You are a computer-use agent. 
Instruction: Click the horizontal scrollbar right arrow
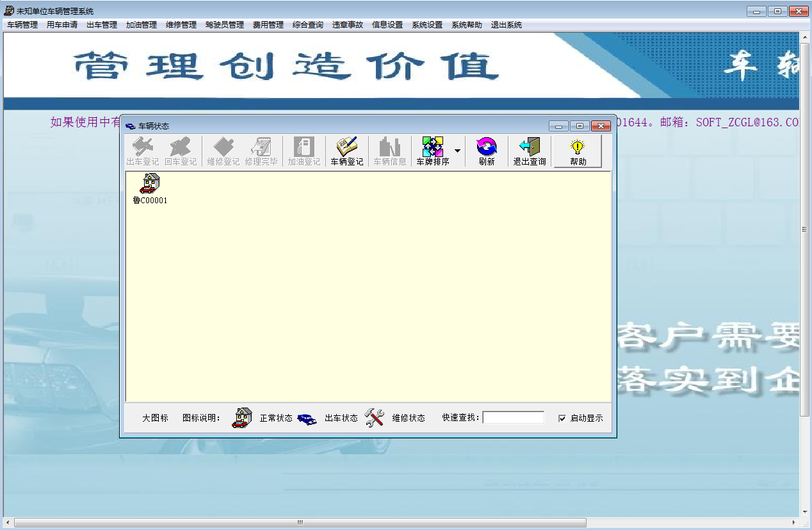pos(795,522)
